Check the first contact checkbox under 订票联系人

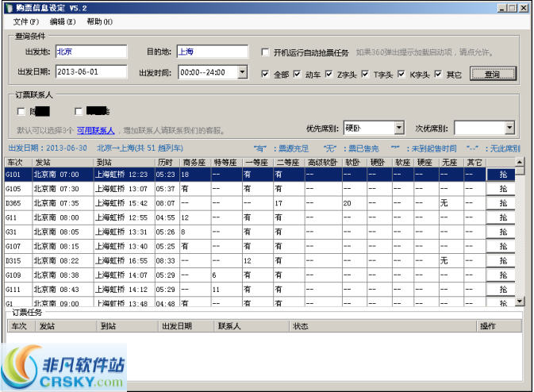point(21,111)
